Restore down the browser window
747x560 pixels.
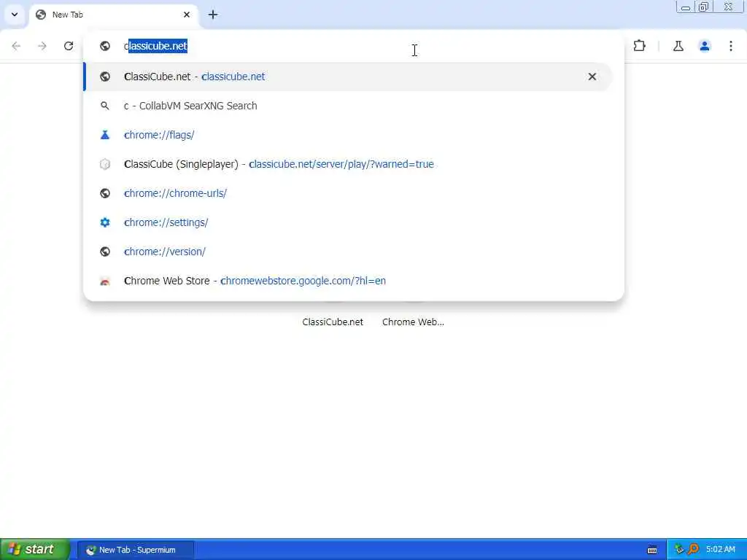pos(704,7)
